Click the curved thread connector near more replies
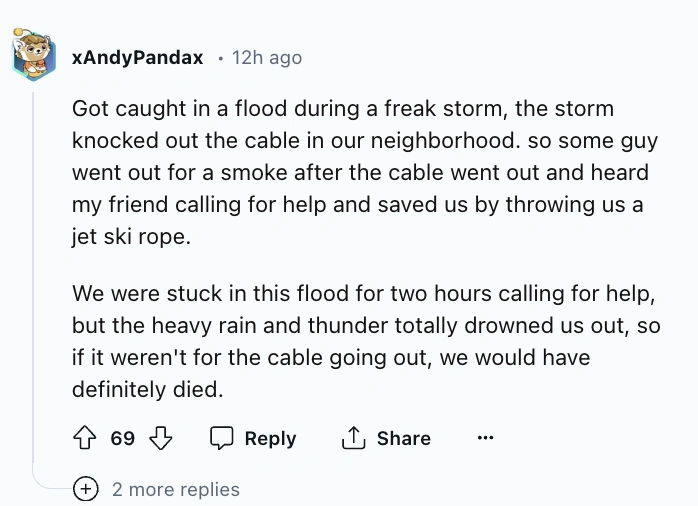Viewport: 698px width, 506px height. tap(50, 484)
